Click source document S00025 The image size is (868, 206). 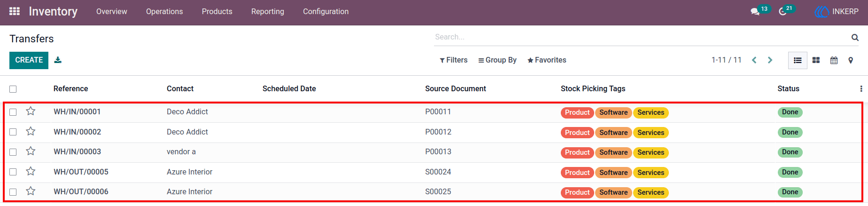click(x=438, y=192)
